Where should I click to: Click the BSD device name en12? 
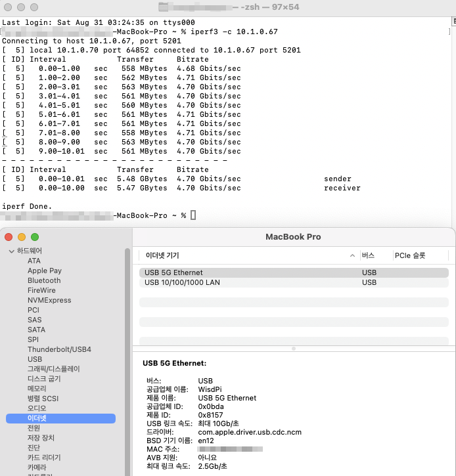pos(206,441)
